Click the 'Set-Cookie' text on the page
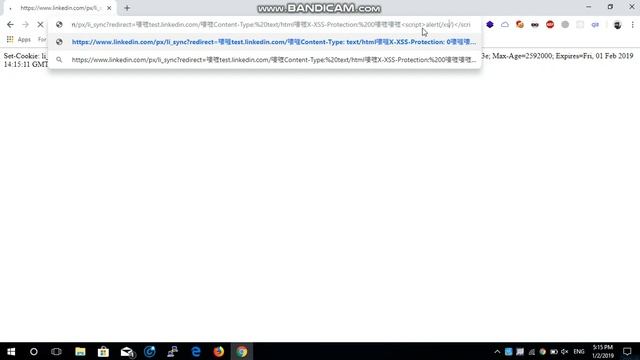The height and width of the screenshot is (360, 640). (x=21, y=56)
